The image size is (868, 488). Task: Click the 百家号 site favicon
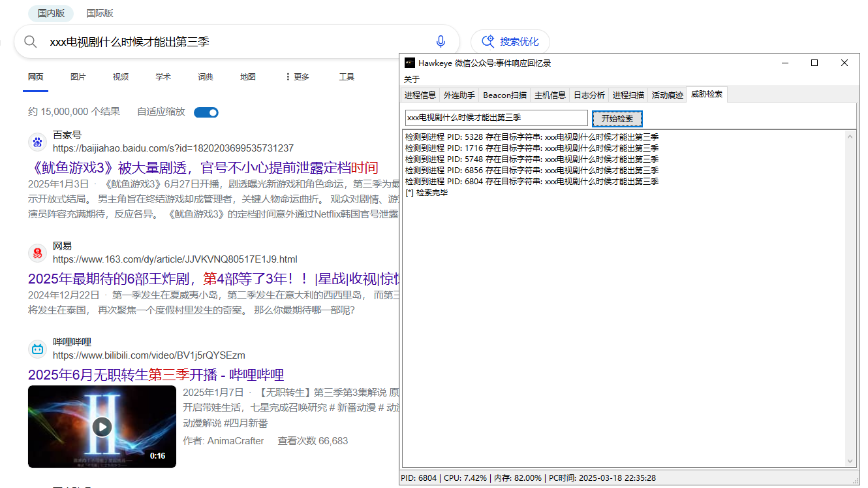coord(38,142)
